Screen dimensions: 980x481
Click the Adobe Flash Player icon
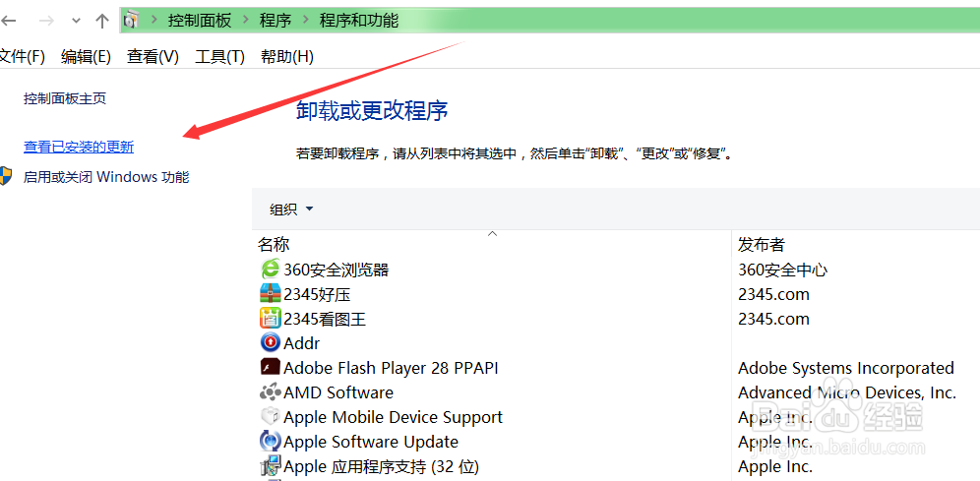click(x=270, y=367)
